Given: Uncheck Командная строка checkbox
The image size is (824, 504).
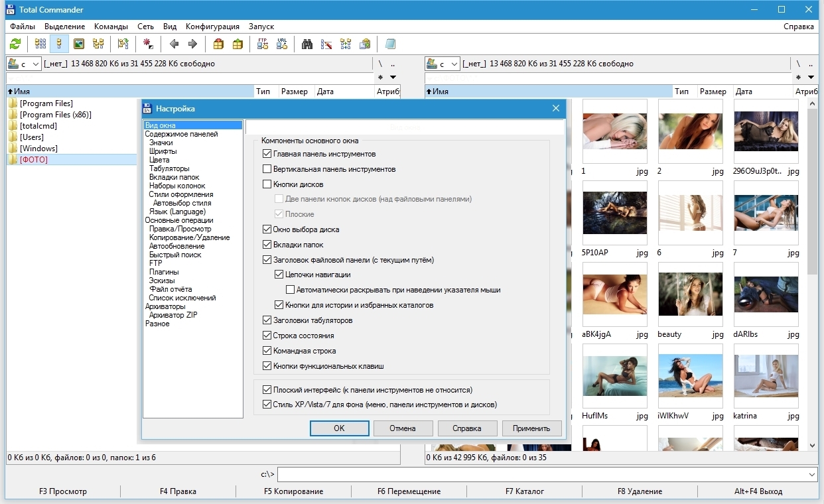Looking at the screenshot, I should point(267,351).
